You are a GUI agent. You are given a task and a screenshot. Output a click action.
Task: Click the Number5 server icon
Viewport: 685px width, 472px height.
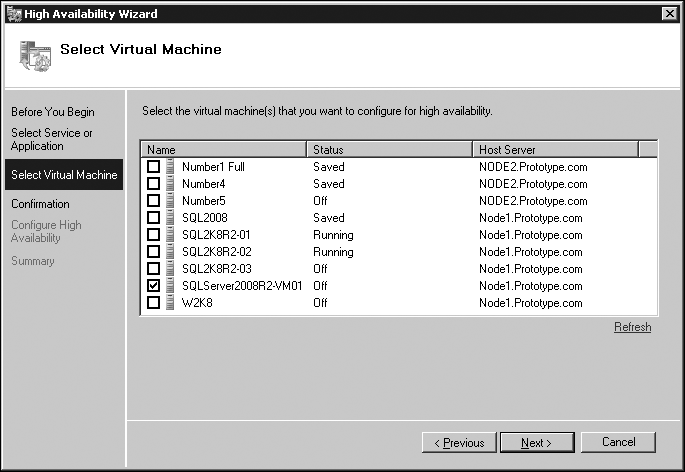(170, 201)
